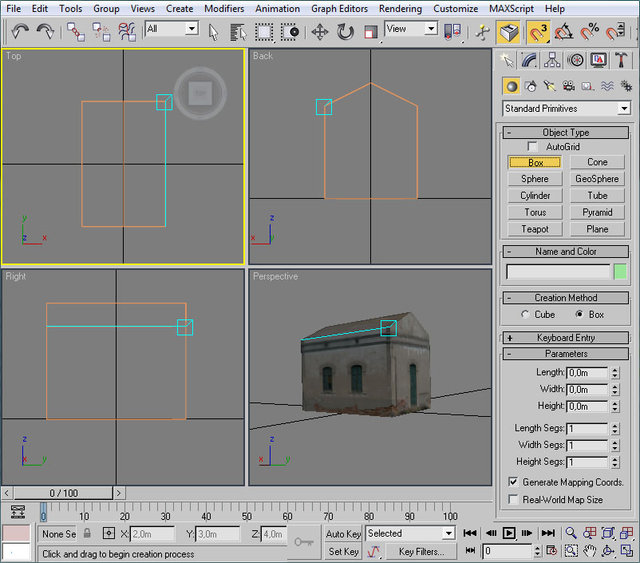Open the Utilities hammer tab
640x563 pixels.
[621, 61]
